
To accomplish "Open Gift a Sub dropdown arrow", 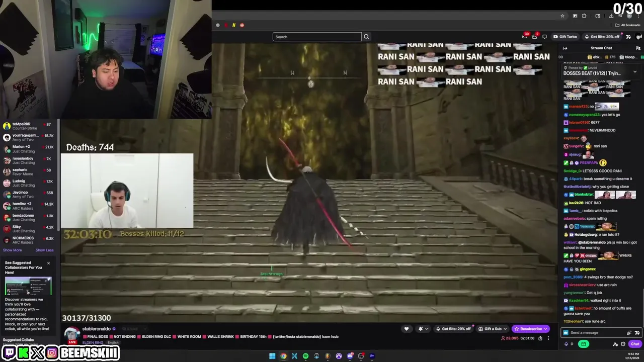I will [505, 329].
